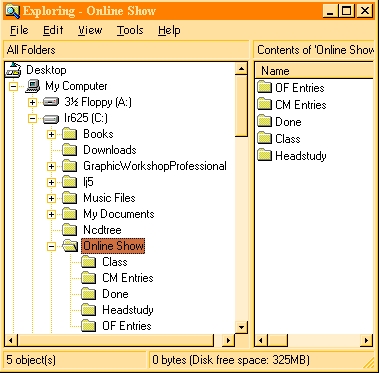Expand the 3½ Floppy (A:) node

(x=32, y=102)
